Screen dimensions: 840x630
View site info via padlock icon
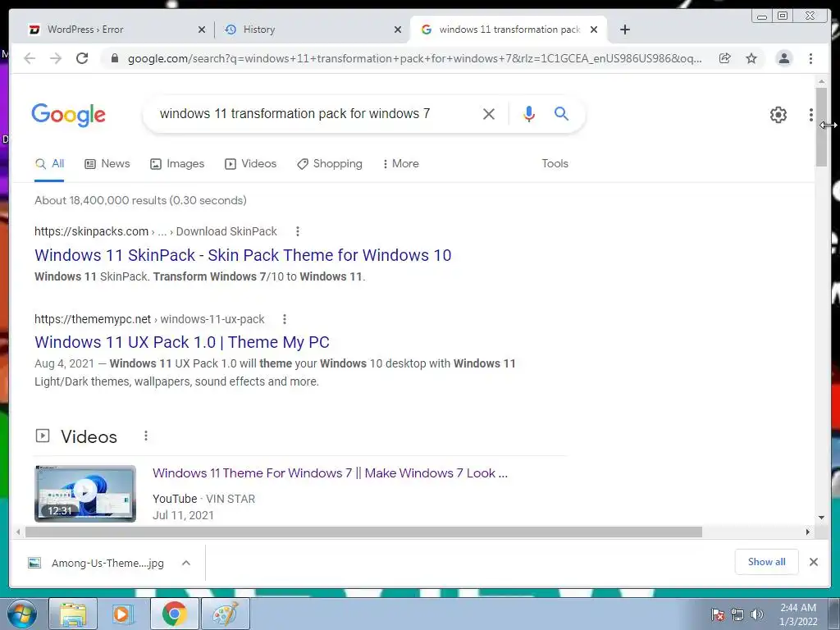click(x=114, y=58)
